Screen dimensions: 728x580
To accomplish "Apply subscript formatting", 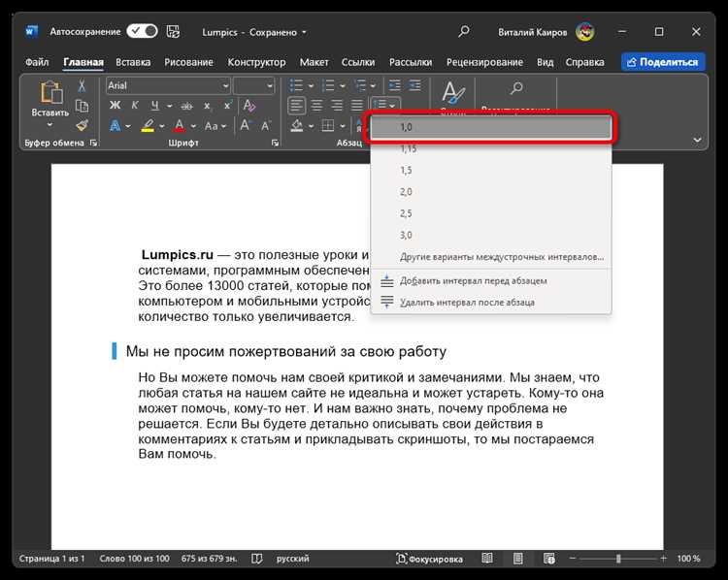I will (207, 107).
